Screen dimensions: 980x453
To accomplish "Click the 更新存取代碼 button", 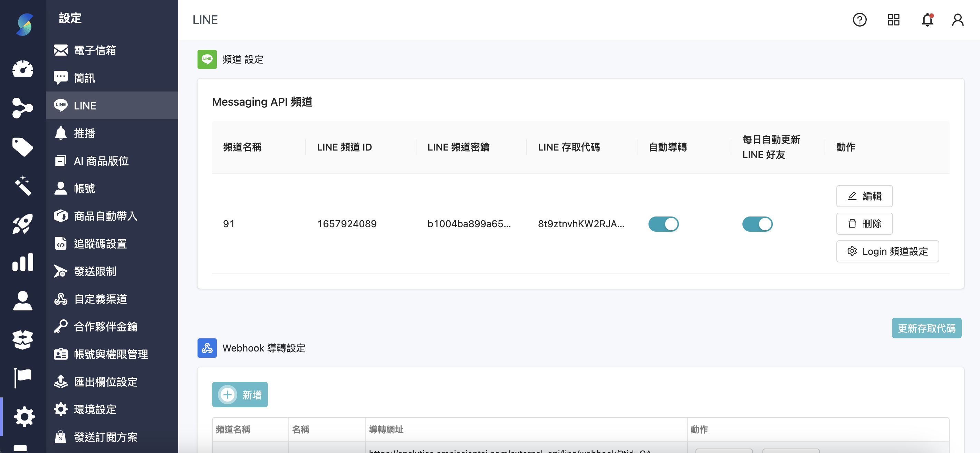I will [x=927, y=328].
